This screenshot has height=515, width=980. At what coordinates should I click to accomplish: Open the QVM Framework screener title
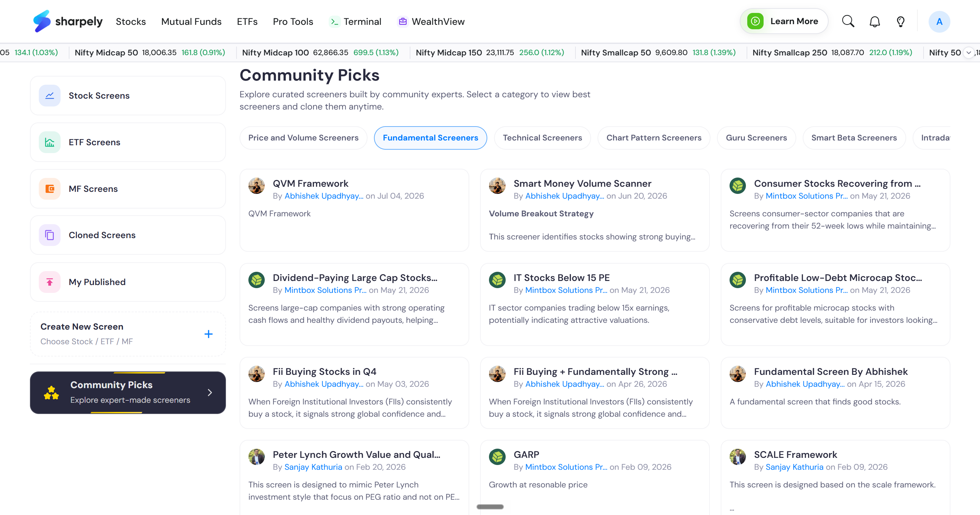310,183
